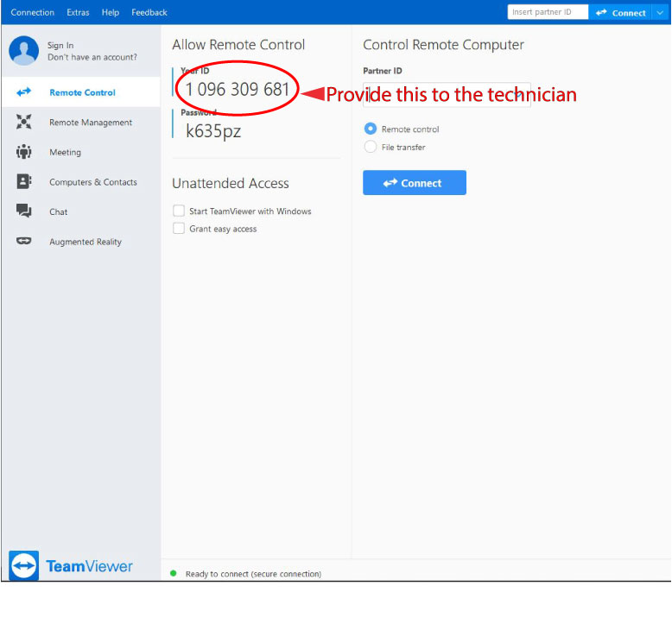This screenshot has height=643, width=672.
Task: Open the Extras menu
Action: pos(78,12)
